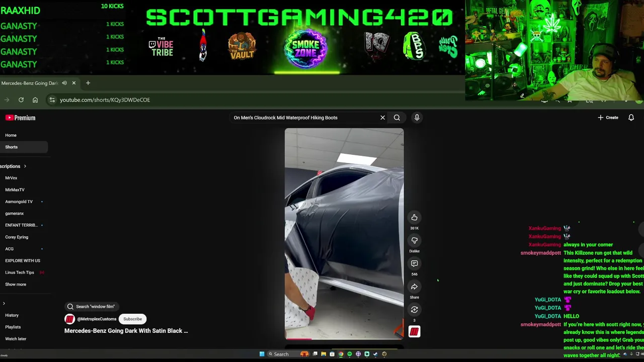Reload the YouTube page
This screenshot has height=362, width=644.
pos(21,100)
